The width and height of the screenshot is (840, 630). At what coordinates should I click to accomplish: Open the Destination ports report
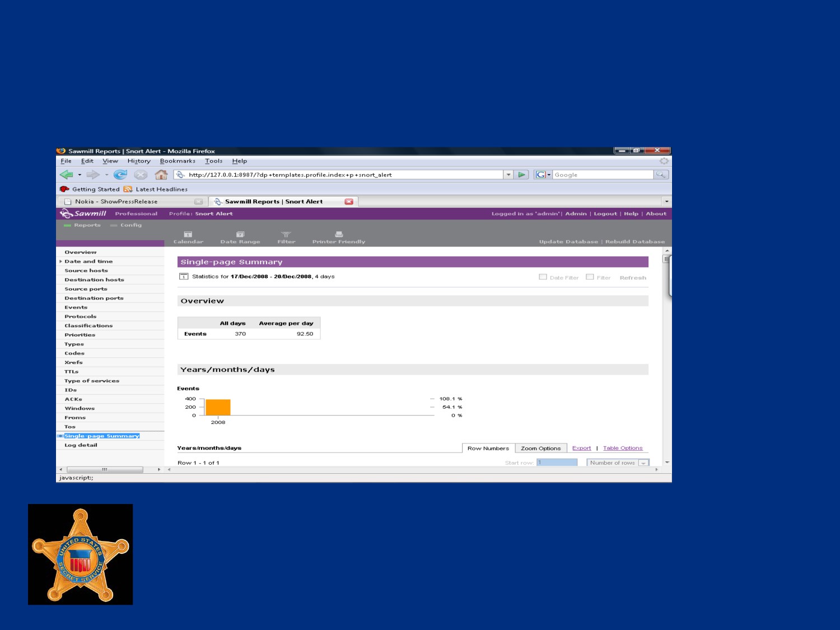[94, 298]
